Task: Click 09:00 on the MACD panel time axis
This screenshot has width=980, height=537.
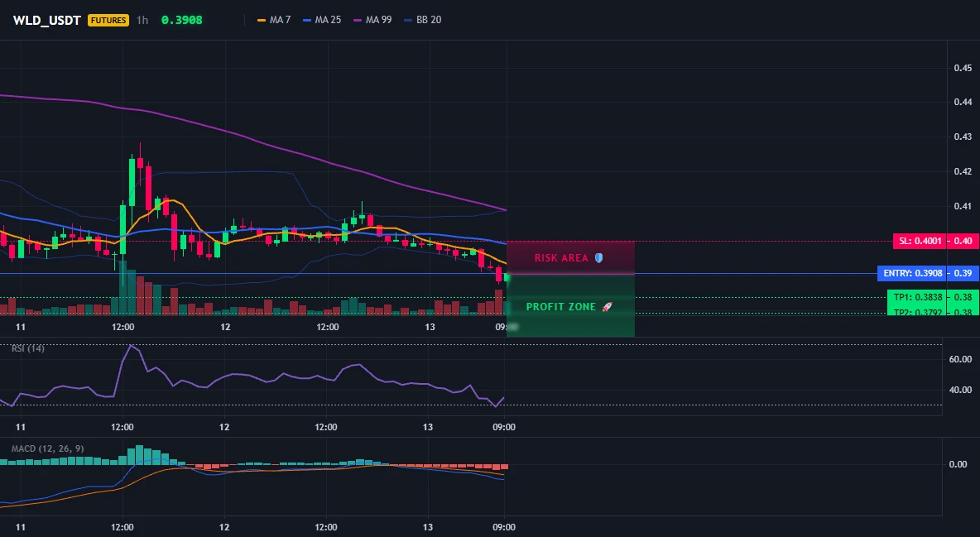Action: pyautogui.click(x=504, y=527)
